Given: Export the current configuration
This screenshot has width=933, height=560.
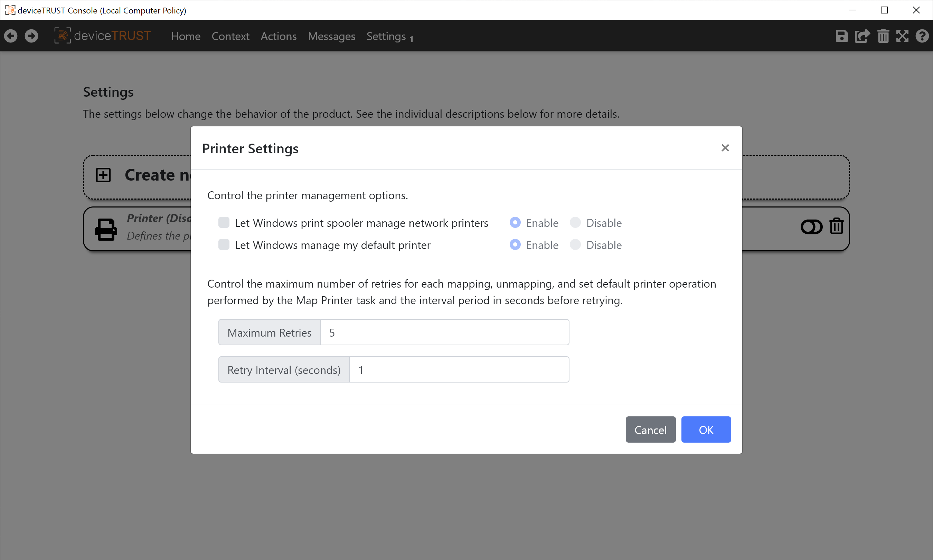Looking at the screenshot, I should (862, 36).
